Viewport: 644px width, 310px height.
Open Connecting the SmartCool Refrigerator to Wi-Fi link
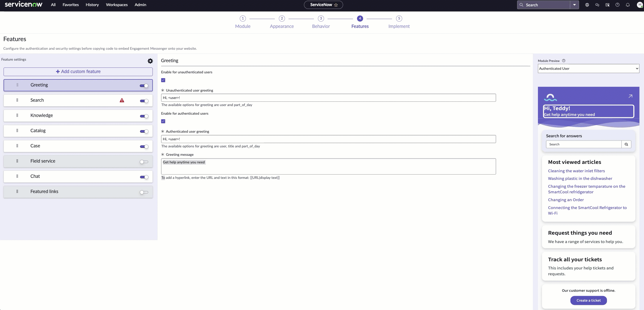tap(587, 210)
